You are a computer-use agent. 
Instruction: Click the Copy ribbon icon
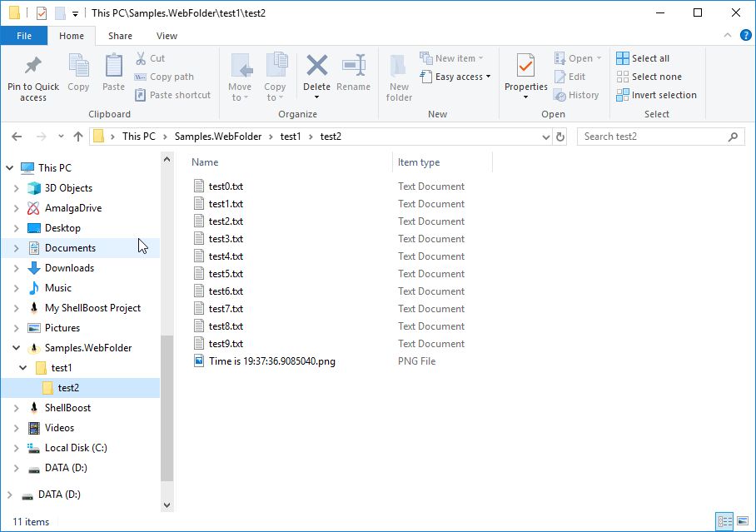pos(78,66)
